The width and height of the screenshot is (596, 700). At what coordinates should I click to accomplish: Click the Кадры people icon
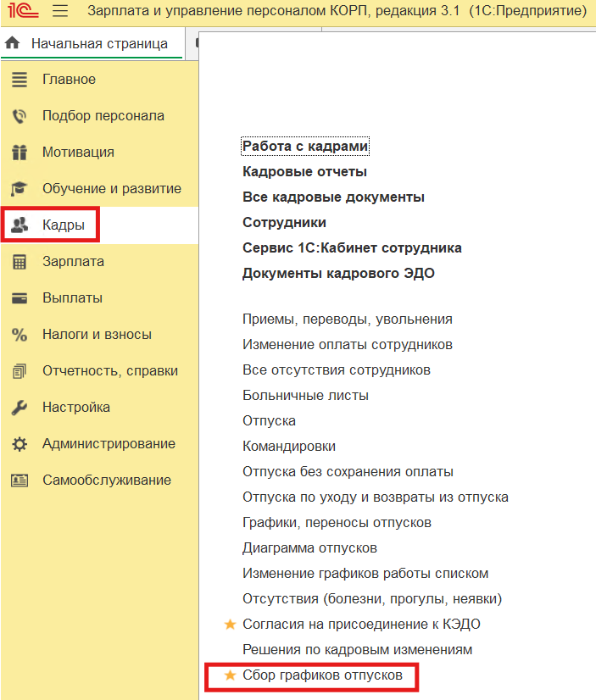(19, 225)
